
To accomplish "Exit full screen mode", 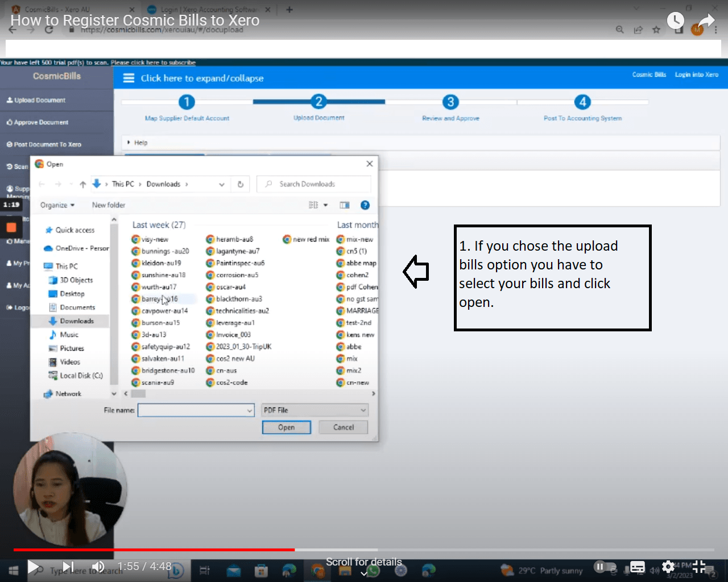I will (x=699, y=567).
